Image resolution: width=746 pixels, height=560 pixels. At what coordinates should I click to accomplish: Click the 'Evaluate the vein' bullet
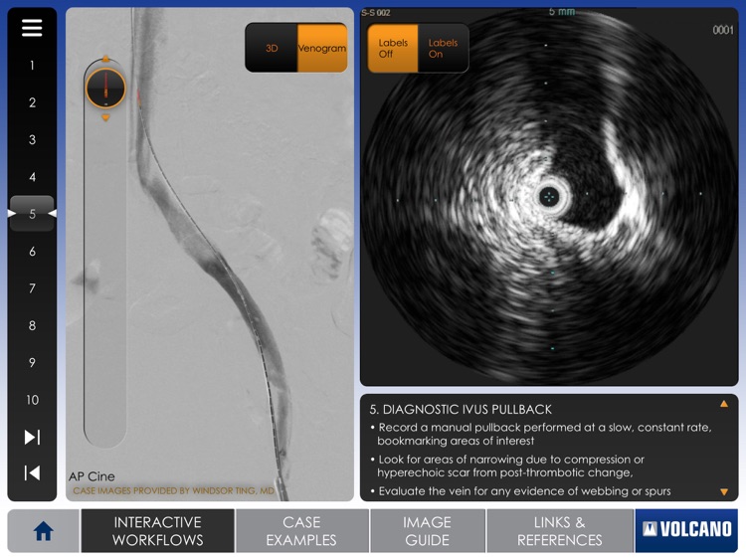[x=520, y=491]
